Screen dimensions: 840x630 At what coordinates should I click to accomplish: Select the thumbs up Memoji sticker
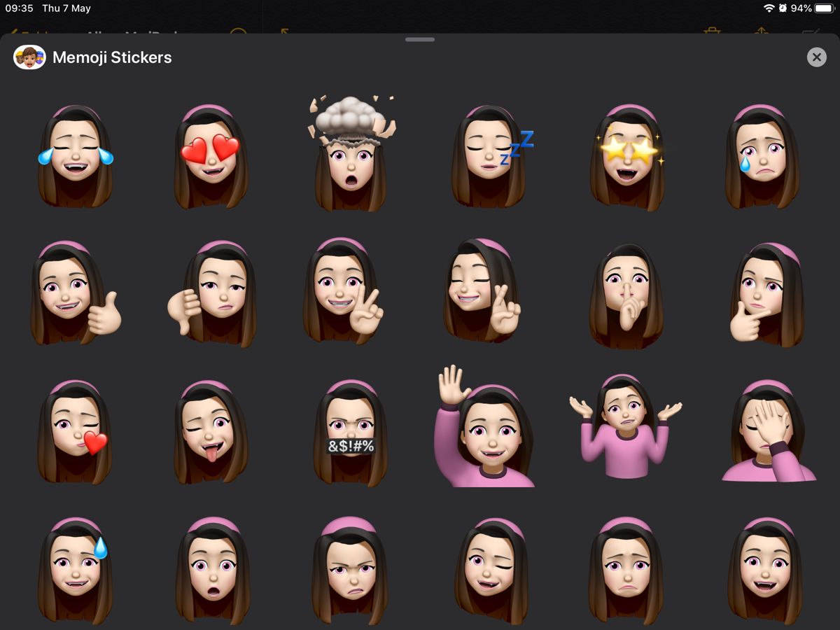(75, 293)
